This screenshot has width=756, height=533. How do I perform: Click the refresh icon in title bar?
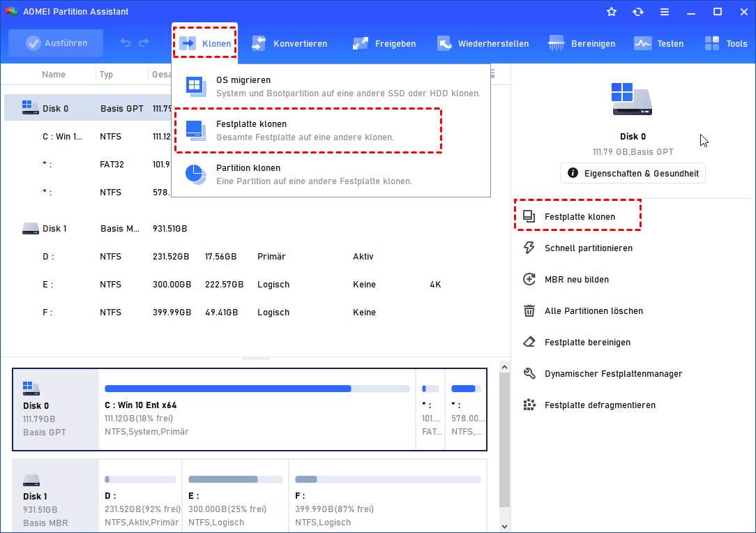638,12
